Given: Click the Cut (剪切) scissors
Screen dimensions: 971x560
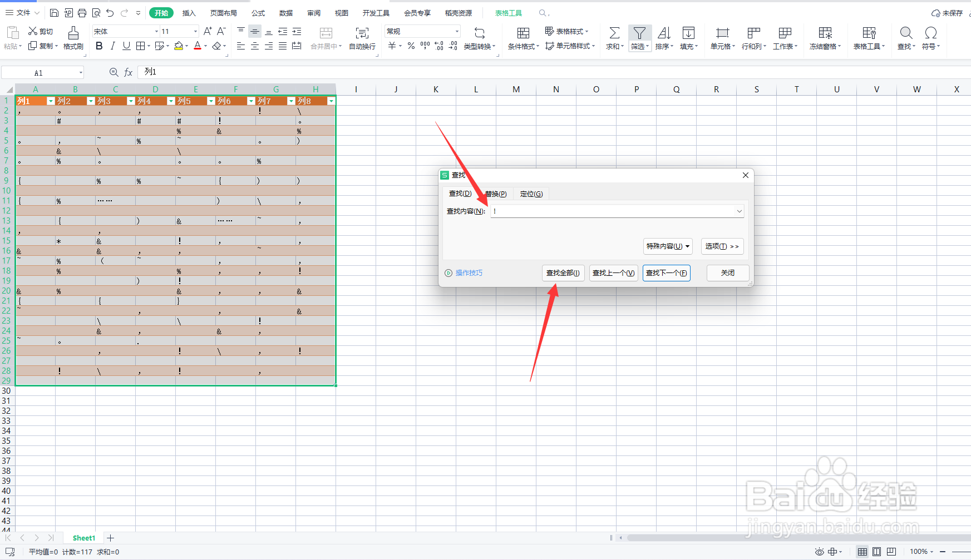Looking at the screenshot, I should point(33,31).
